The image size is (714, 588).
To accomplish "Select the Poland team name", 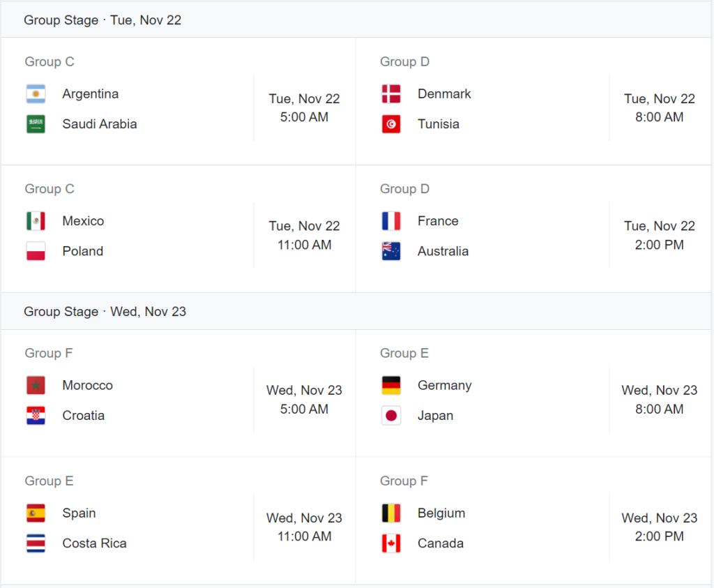I will click(x=82, y=251).
